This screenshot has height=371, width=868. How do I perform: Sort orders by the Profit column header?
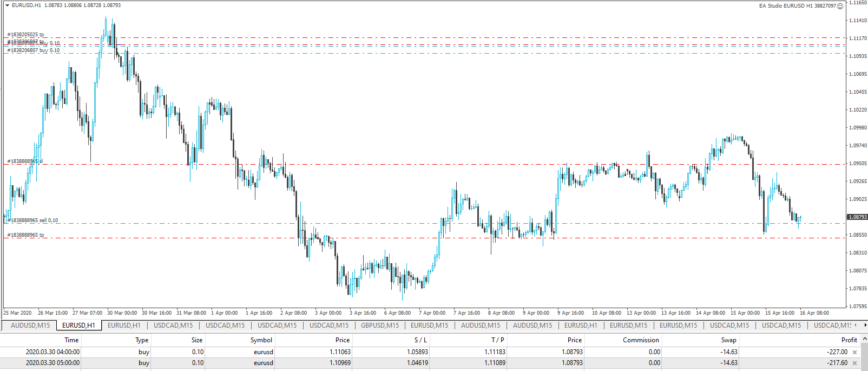pos(849,340)
